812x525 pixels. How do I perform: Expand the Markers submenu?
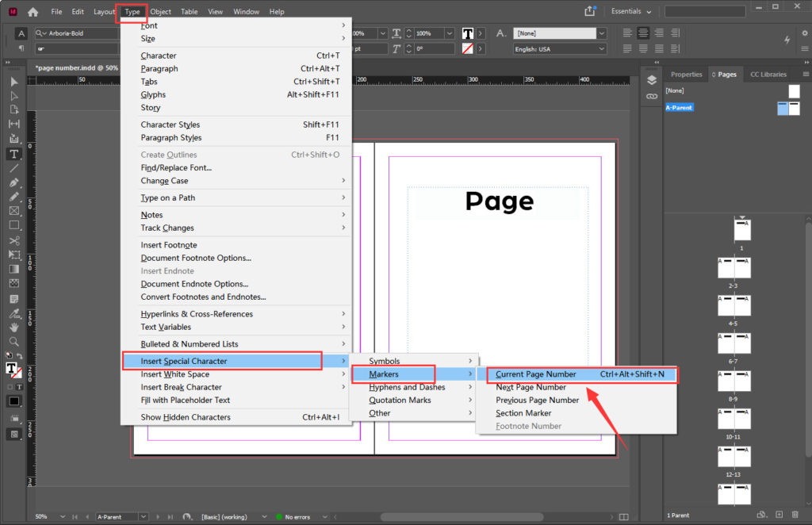click(386, 374)
